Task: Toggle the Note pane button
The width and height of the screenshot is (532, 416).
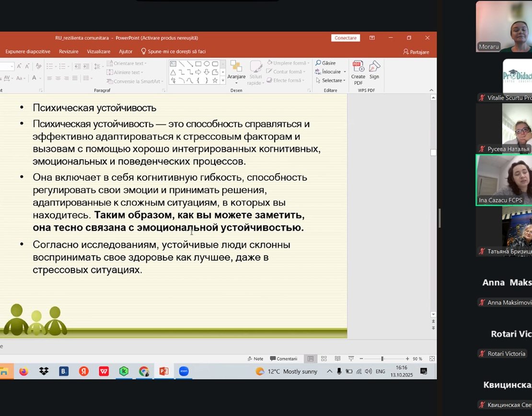Action: point(255,358)
